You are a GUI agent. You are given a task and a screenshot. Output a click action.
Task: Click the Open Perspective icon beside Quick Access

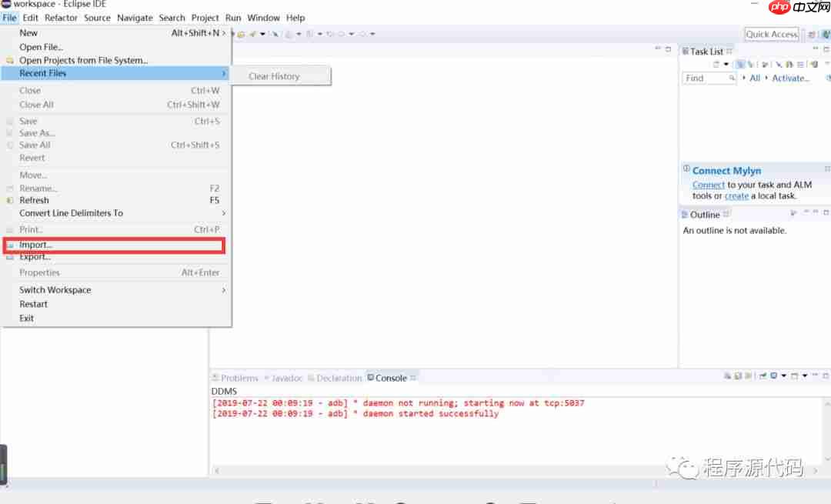click(812, 35)
